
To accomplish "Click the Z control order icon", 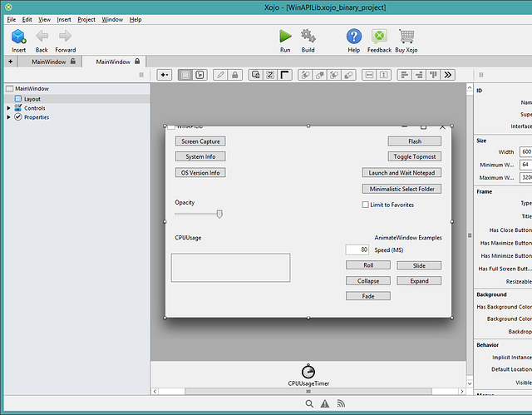I will (x=270, y=75).
